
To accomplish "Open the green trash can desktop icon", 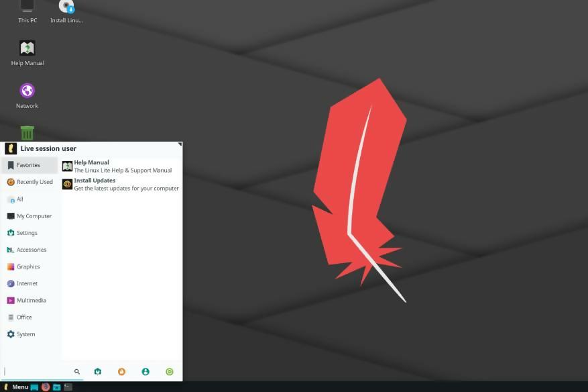I will (x=27, y=133).
